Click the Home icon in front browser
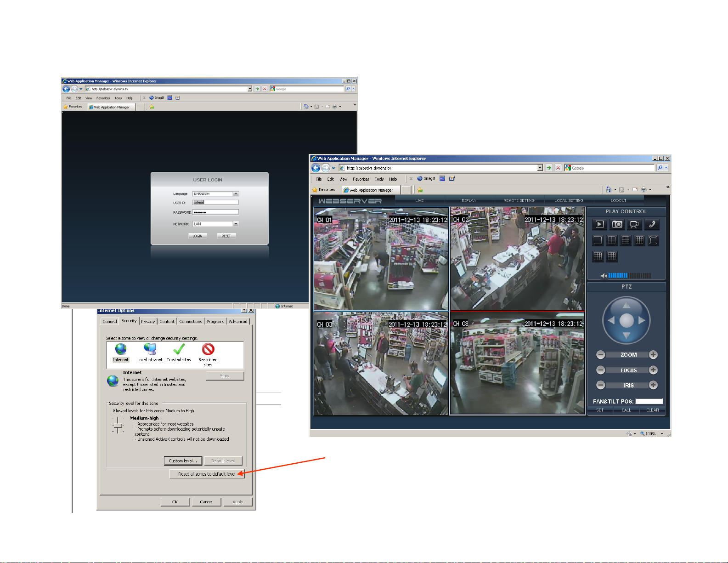 [609, 189]
